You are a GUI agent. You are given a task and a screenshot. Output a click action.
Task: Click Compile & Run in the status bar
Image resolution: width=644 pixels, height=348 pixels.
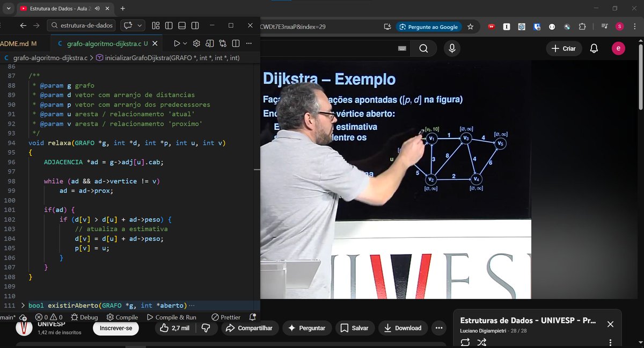pyautogui.click(x=172, y=317)
